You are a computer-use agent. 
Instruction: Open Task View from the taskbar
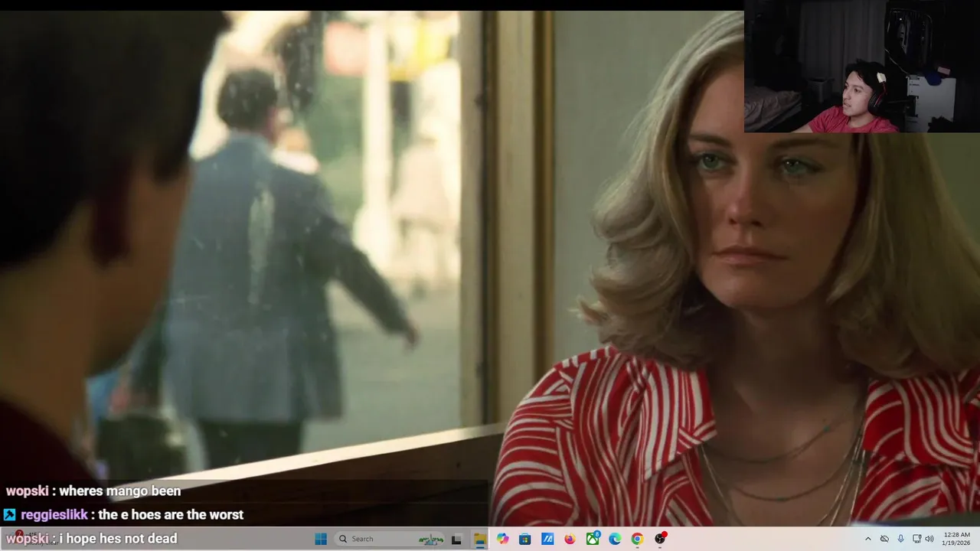pyautogui.click(x=456, y=539)
